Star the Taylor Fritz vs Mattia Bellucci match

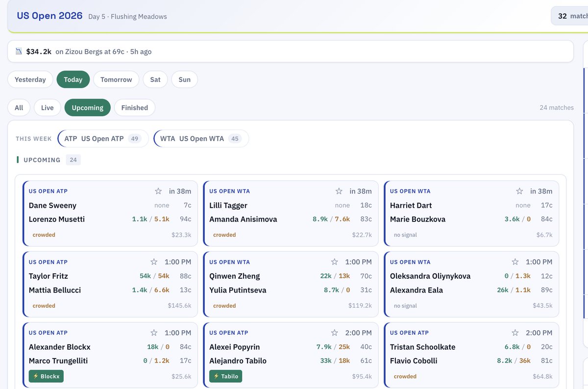pos(154,262)
